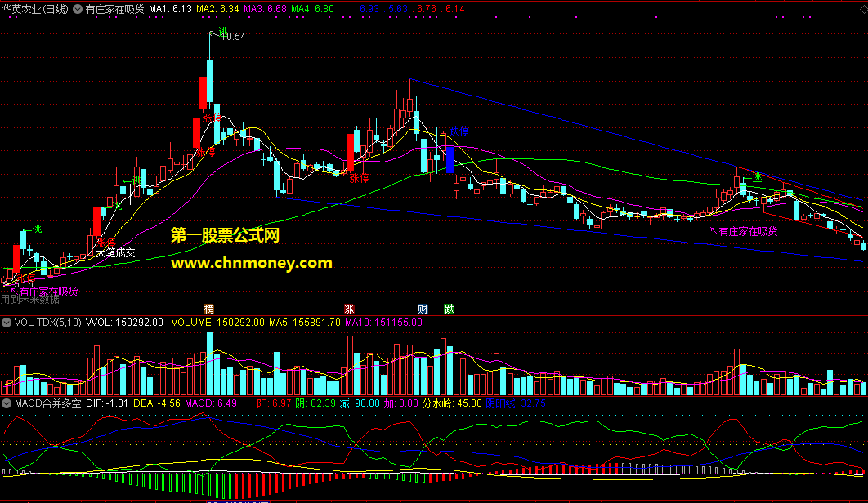Select the red 阳: 6.97 value

274,403
